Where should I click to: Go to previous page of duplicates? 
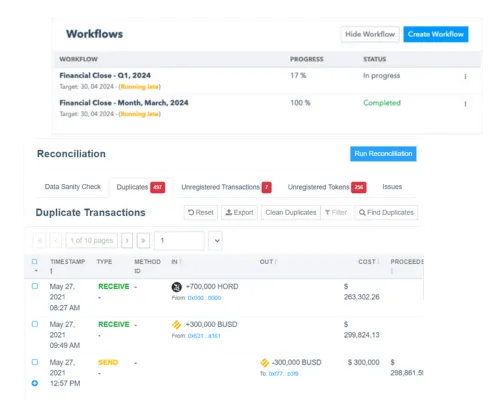56,240
